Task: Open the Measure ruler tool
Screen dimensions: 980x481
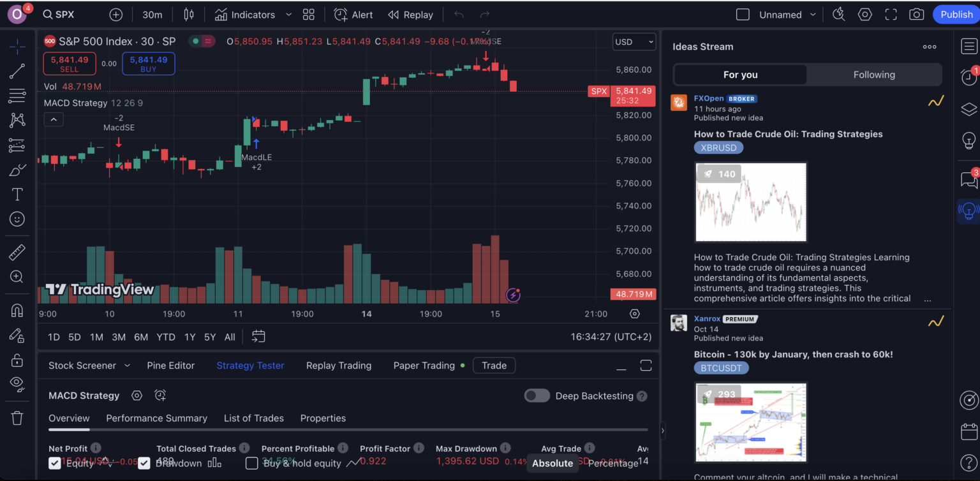Action: tap(17, 252)
